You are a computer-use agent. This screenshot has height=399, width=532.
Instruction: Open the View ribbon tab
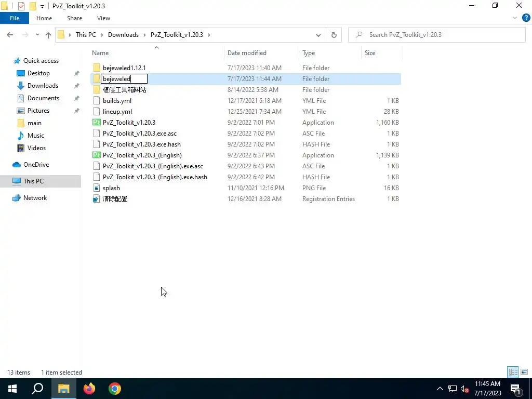pos(103,18)
